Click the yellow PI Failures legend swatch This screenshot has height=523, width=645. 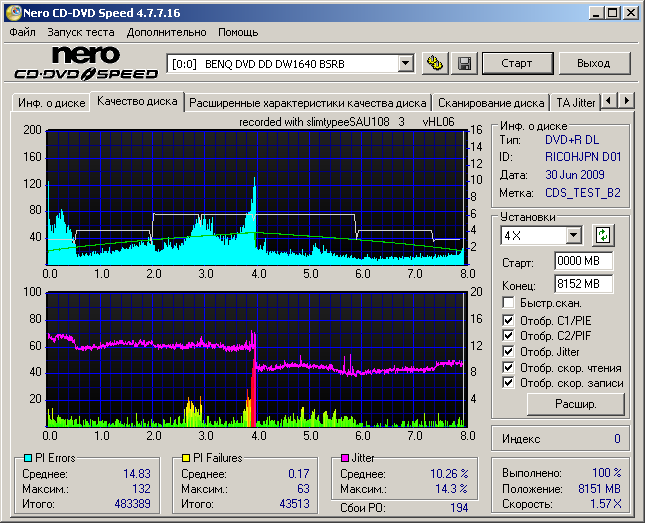point(186,458)
